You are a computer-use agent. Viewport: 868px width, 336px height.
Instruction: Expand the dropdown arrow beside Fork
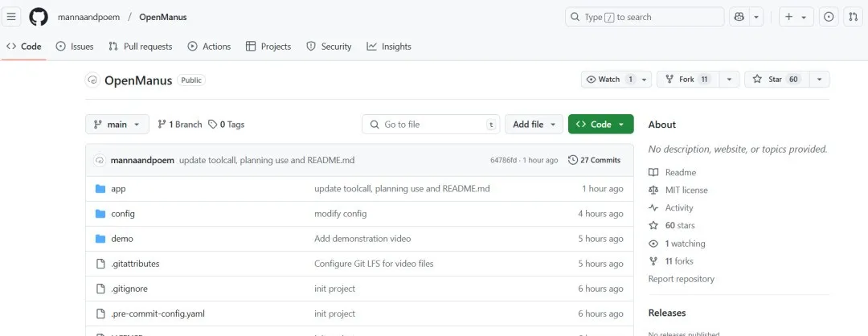pos(729,79)
